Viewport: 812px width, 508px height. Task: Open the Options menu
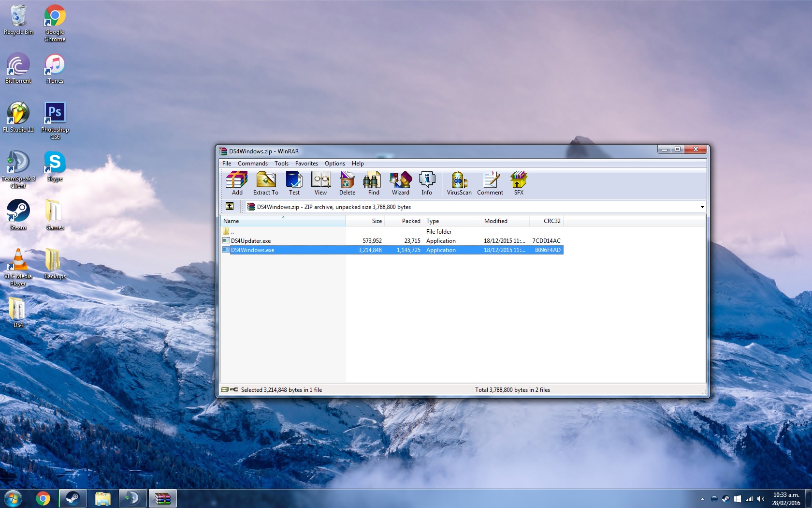[335, 164]
